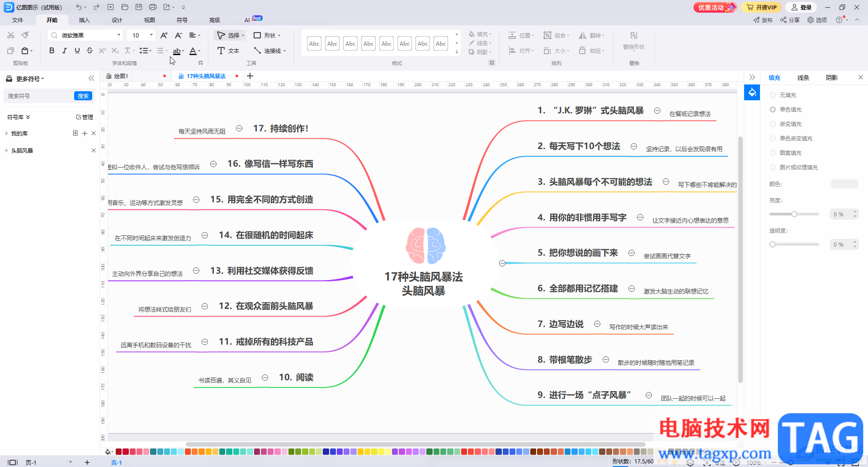Viewport: 868px width, 467px height.
Task: Expand the 头脑风暴 library tree item
Action: [x=7, y=150]
